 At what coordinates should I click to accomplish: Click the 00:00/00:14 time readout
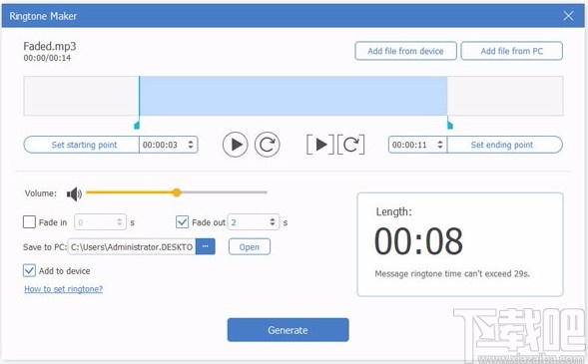(47, 58)
